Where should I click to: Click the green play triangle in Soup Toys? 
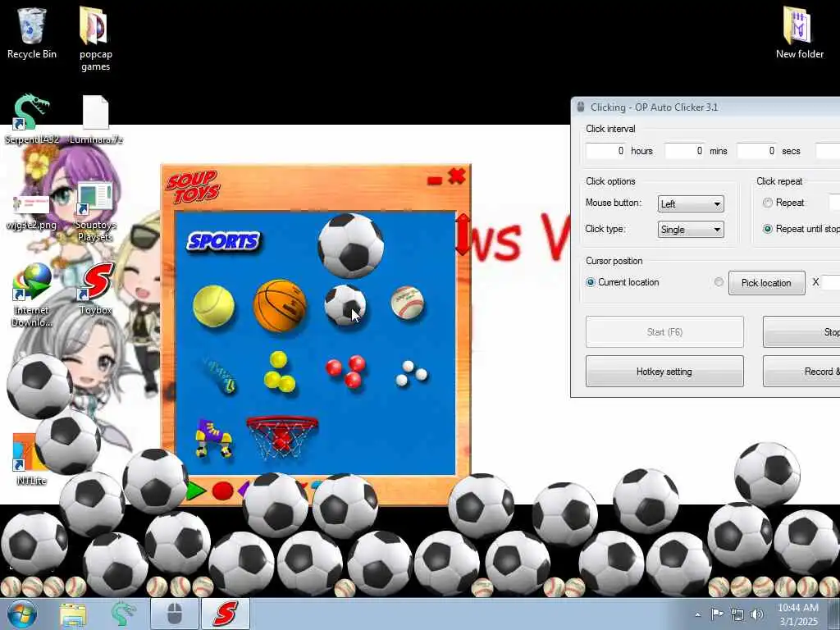pyautogui.click(x=195, y=491)
